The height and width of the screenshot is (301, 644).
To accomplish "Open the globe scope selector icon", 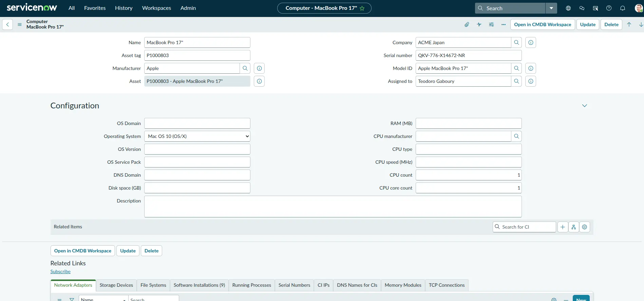I will 568,8.
